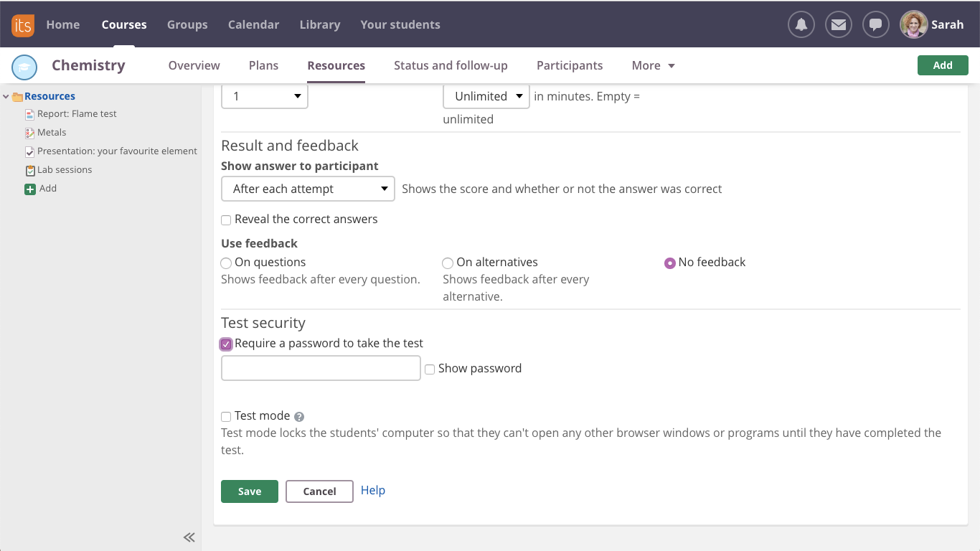The width and height of the screenshot is (980, 551).
Task: Open the Help link
Action: click(373, 490)
